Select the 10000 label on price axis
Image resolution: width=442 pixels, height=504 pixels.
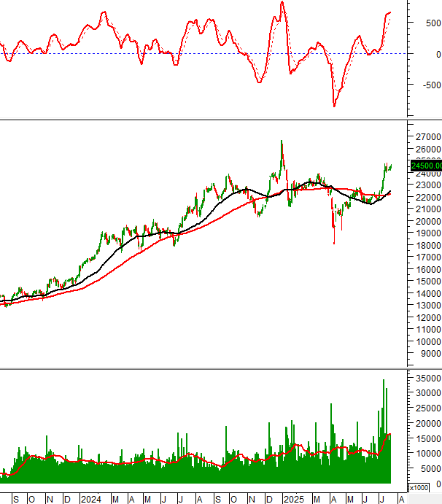pos(428,342)
